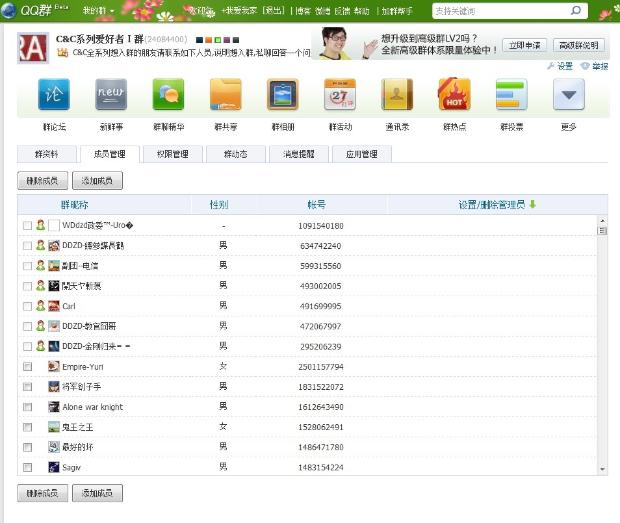620x523 pixels.
Task: Select Carl's row checkbox
Action: (27, 306)
